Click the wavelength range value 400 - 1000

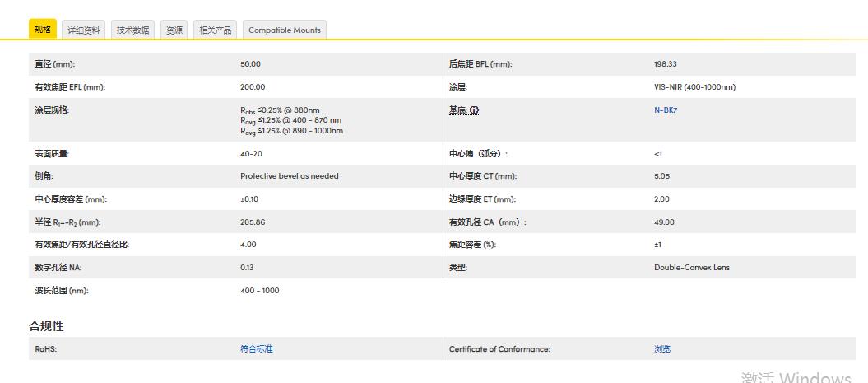tap(260, 291)
